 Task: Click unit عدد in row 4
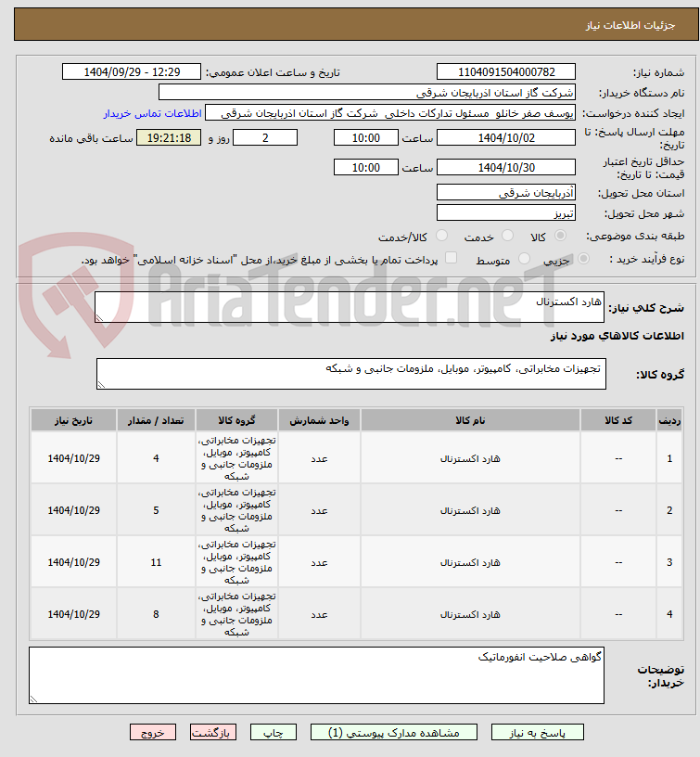click(x=319, y=614)
